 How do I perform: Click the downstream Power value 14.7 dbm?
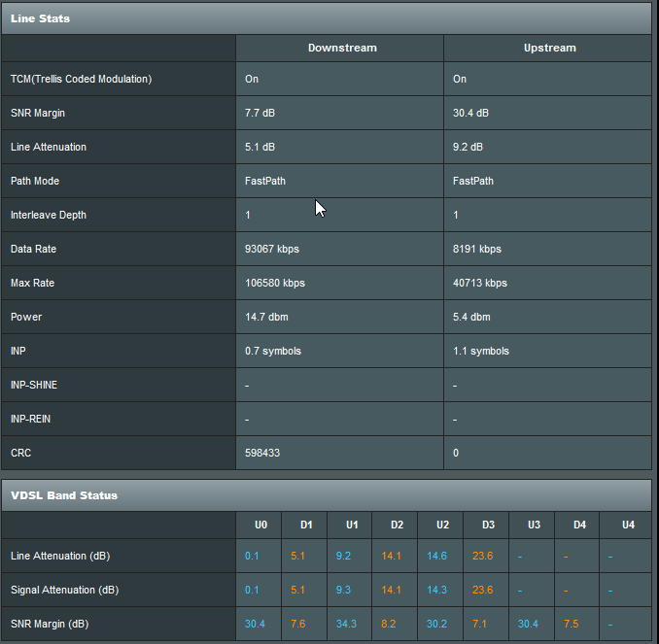pos(266,318)
